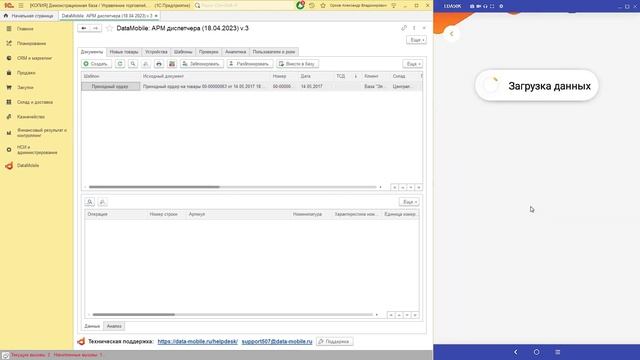Navigate forward with the right arrow button
This screenshot has width=640, height=360.
pos(95,28)
